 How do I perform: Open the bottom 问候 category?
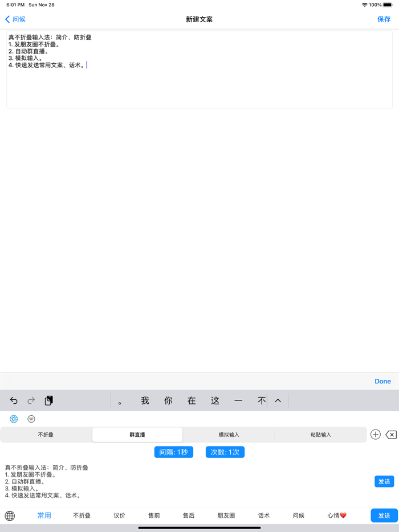click(x=298, y=515)
